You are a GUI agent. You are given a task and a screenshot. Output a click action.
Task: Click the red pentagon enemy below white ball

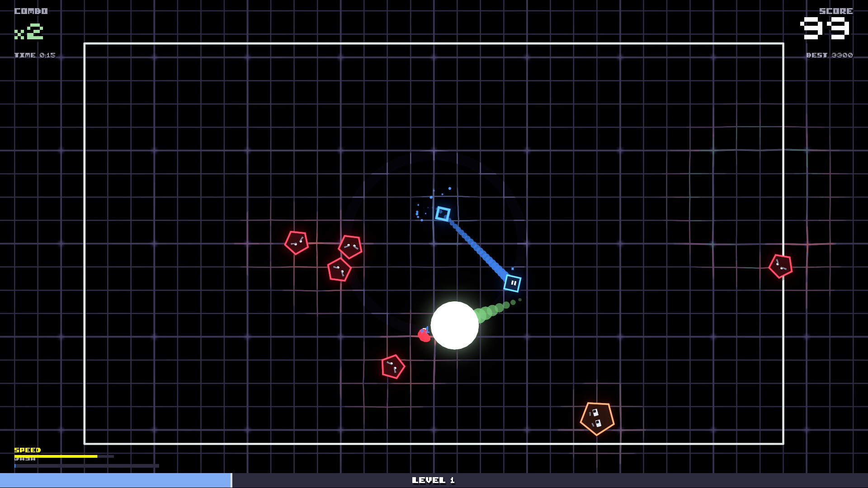pyautogui.click(x=392, y=366)
